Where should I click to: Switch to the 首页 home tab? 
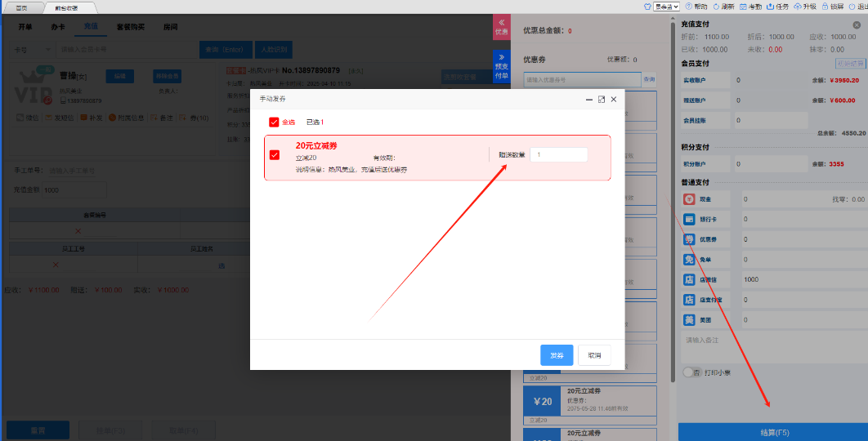21,7
